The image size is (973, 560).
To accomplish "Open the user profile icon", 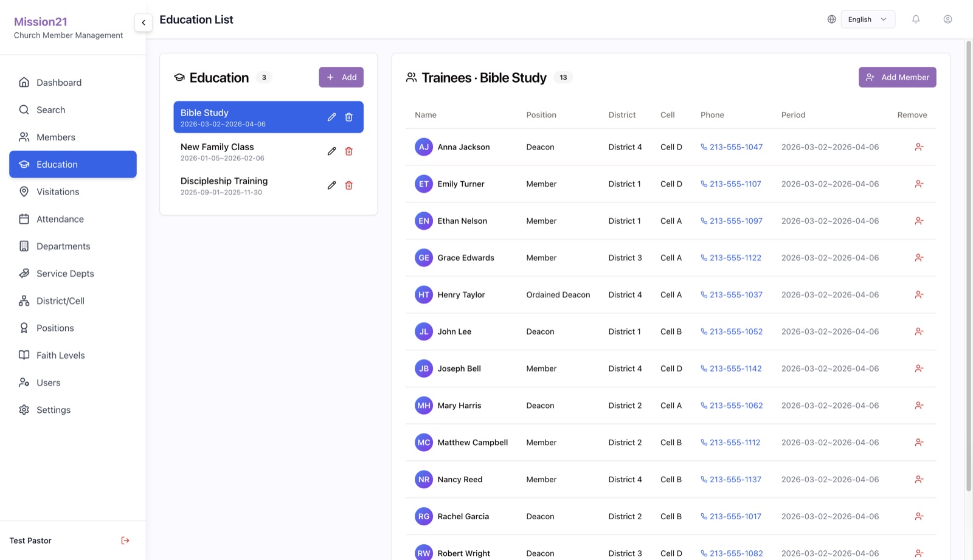I will (947, 19).
